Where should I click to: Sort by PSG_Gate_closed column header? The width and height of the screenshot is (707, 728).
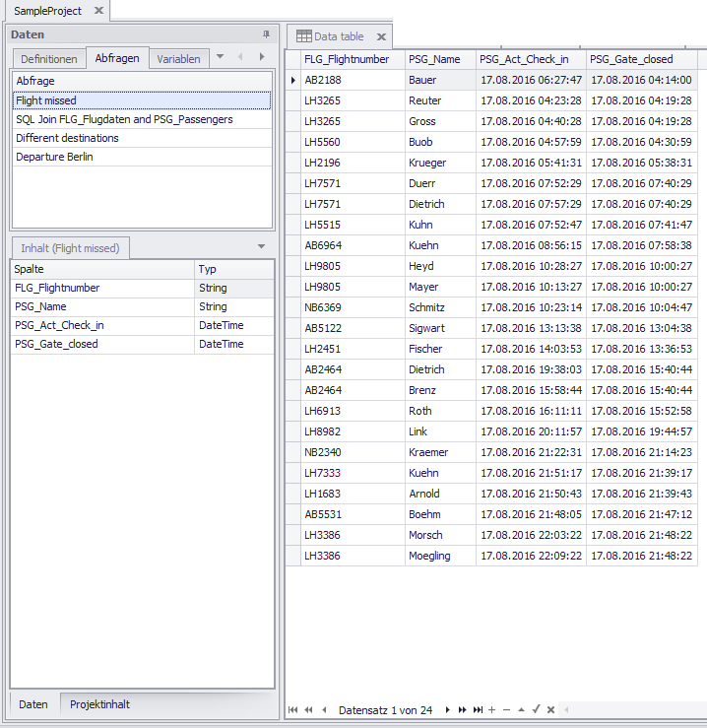pyautogui.click(x=642, y=59)
